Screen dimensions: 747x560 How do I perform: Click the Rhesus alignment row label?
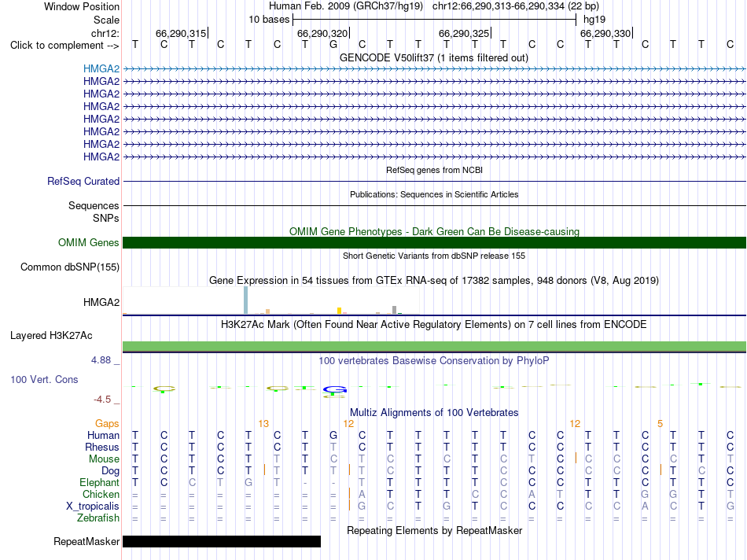pyautogui.click(x=102, y=447)
